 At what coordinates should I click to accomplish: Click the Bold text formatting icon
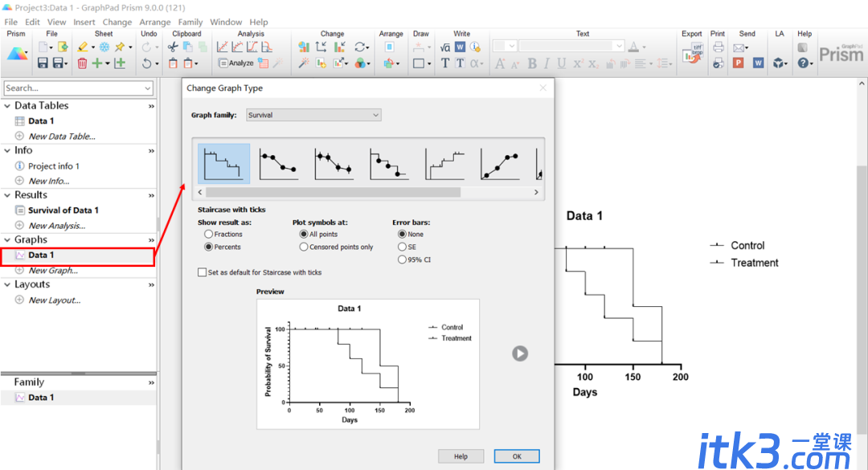coord(532,63)
